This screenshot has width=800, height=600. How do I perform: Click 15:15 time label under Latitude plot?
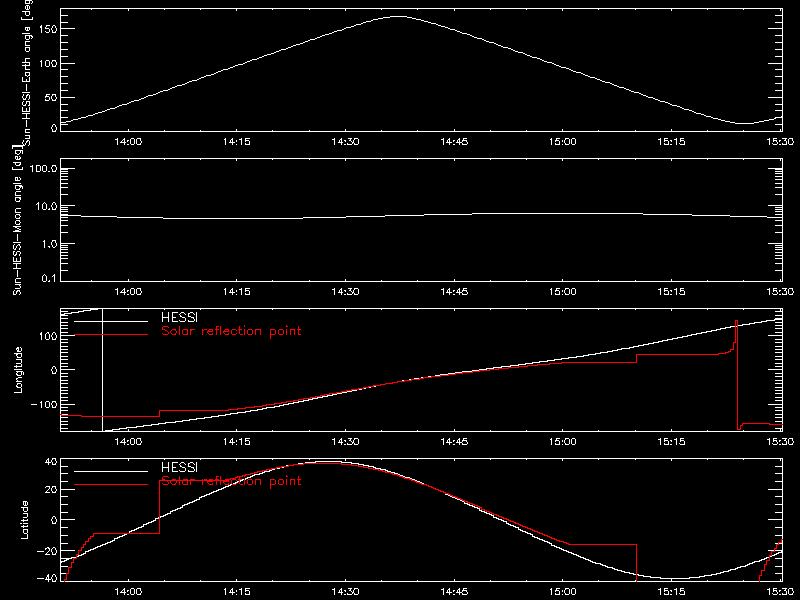pyautogui.click(x=671, y=592)
